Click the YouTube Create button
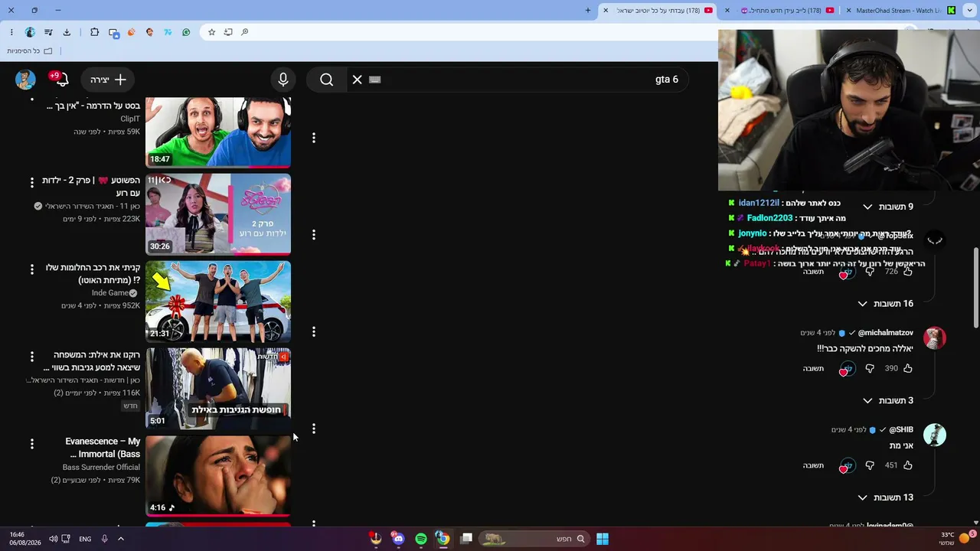 click(x=108, y=80)
